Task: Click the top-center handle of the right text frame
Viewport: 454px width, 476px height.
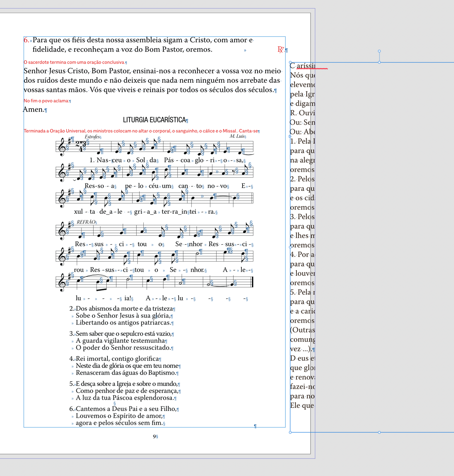Action: pos(379,62)
